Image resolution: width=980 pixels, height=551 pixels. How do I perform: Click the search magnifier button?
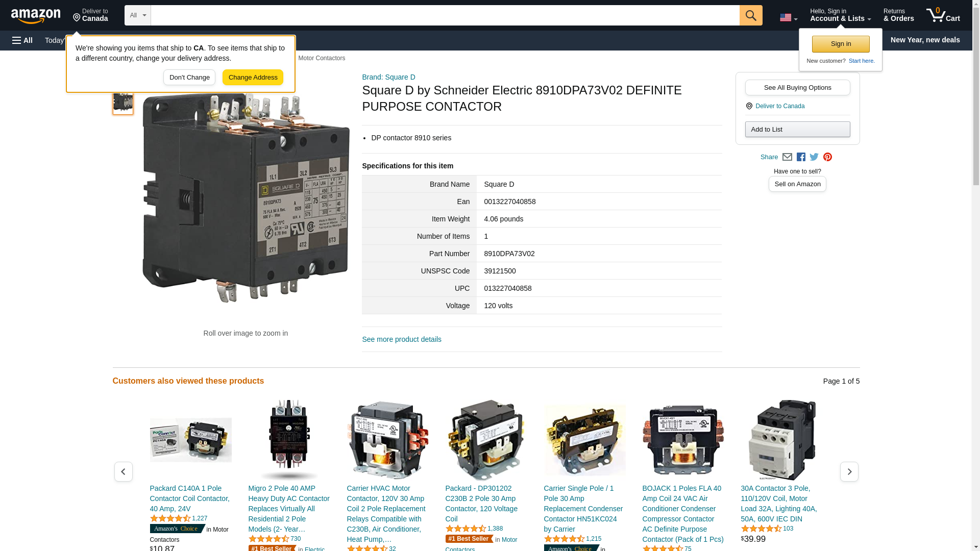[x=750, y=15]
